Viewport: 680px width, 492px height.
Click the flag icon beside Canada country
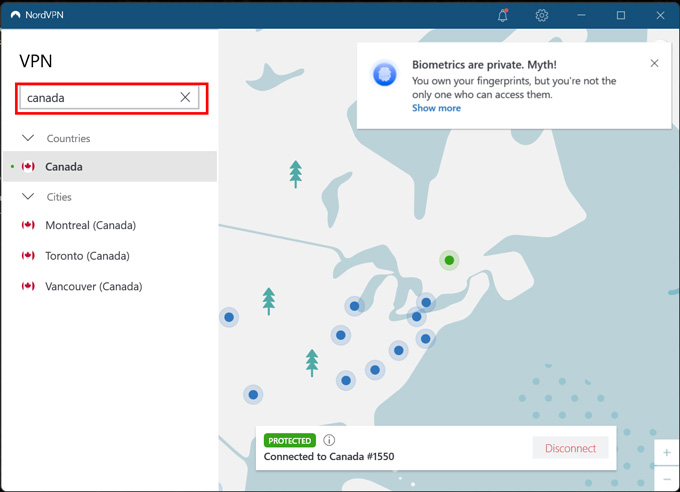pyautogui.click(x=28, y=166)
